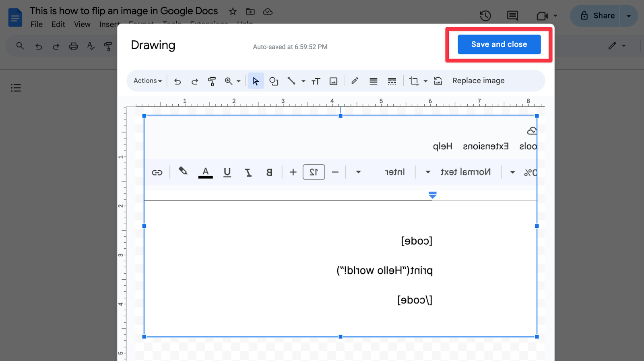Click Spelling and grammar check in Docs toolbar
Viewport: 644px width, 361px height.
click(91, 46)
